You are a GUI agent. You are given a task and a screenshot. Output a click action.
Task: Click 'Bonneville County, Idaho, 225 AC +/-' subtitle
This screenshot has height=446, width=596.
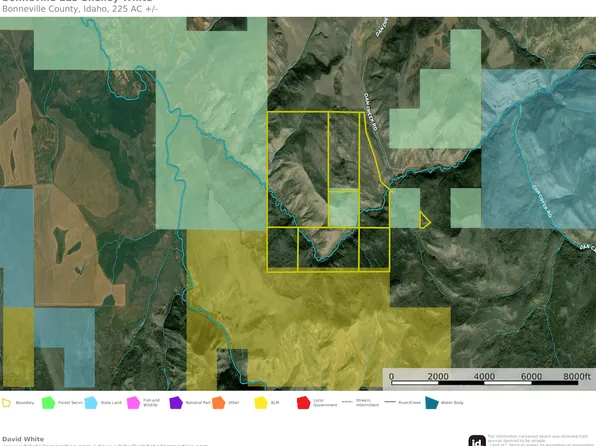click(80, 9)
